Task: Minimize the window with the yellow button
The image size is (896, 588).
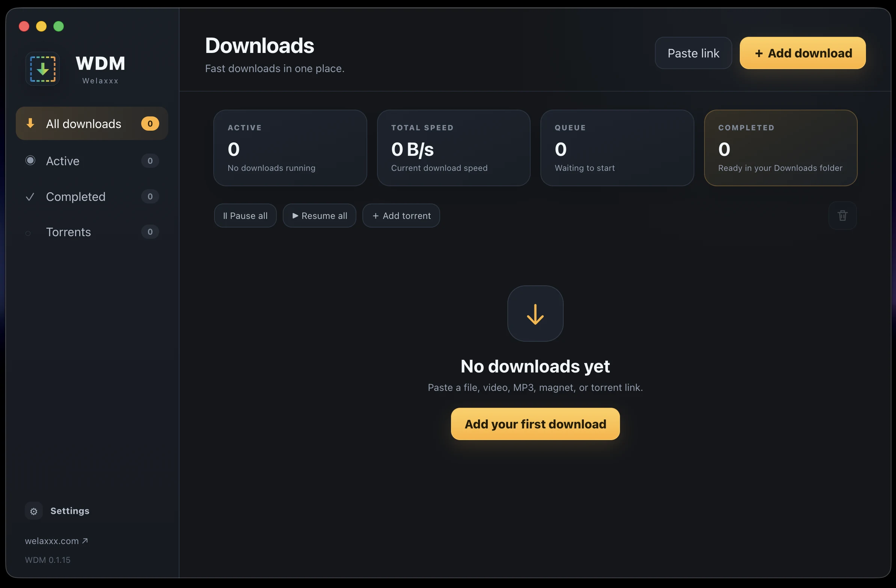Action: [x=41, y=26]
